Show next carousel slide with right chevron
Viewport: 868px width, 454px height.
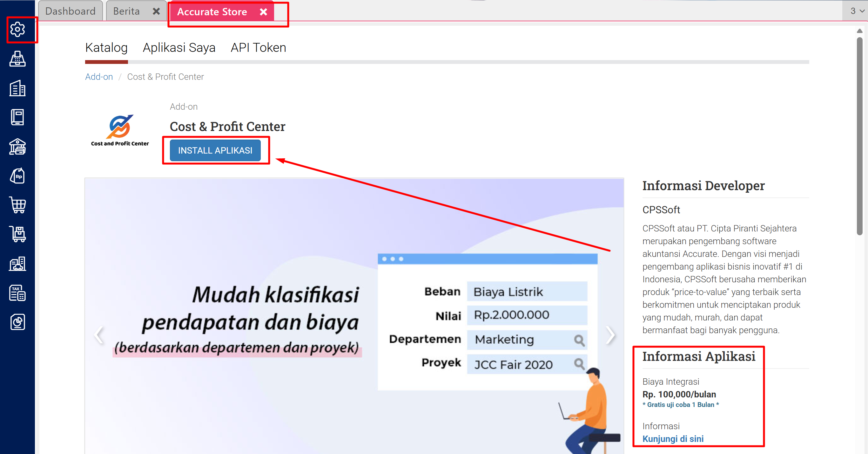point(610,335)
